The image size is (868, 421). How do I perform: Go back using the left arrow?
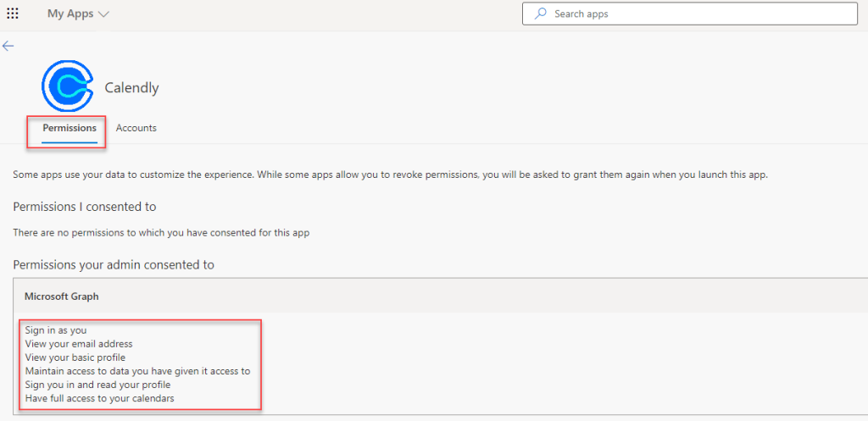(8, 46)
